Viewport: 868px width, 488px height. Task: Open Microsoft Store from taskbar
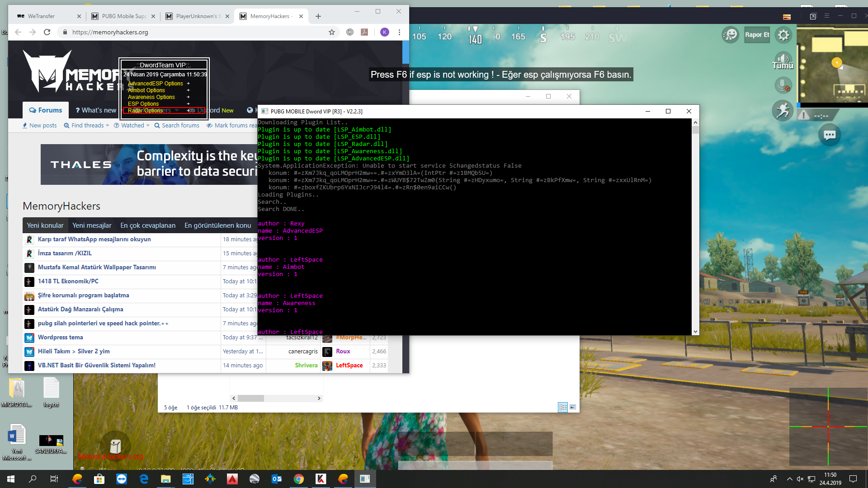click(x=99, y=479)
